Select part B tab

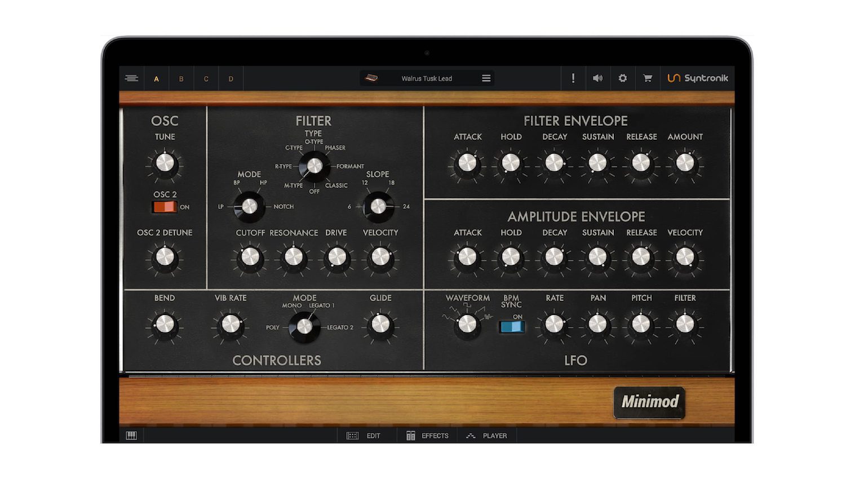point(181,79)
